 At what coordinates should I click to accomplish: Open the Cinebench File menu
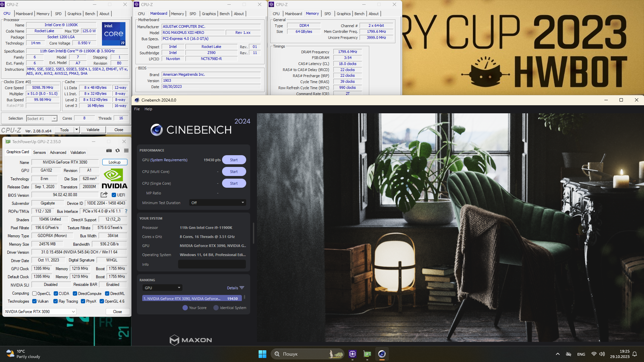[x=137, y=109]
